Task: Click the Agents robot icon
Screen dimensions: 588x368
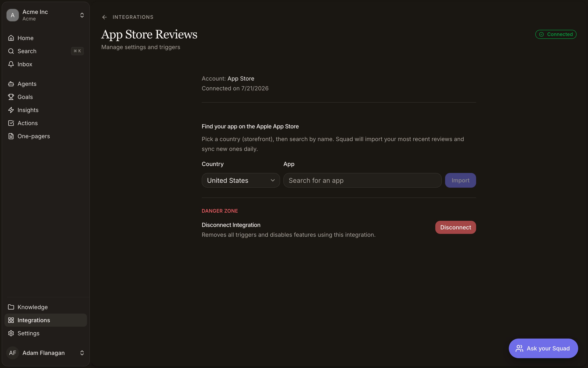Action: pyautogui.click(x=11, y=84)
